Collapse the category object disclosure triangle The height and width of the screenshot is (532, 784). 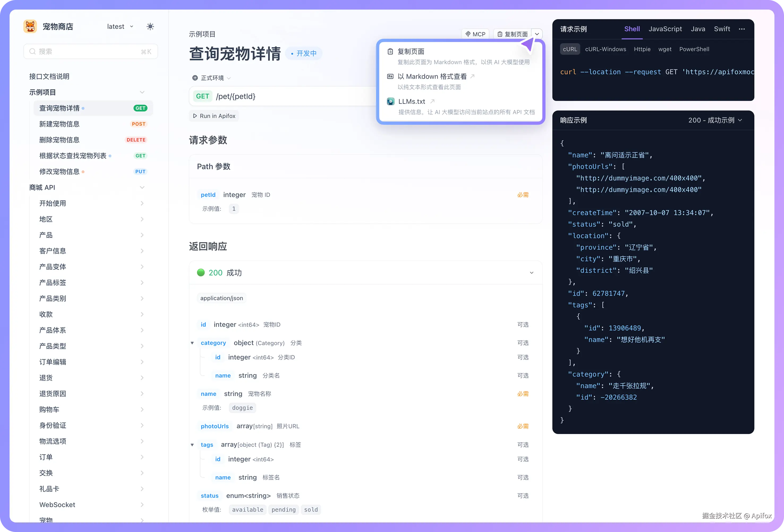[x=192, y=343]
